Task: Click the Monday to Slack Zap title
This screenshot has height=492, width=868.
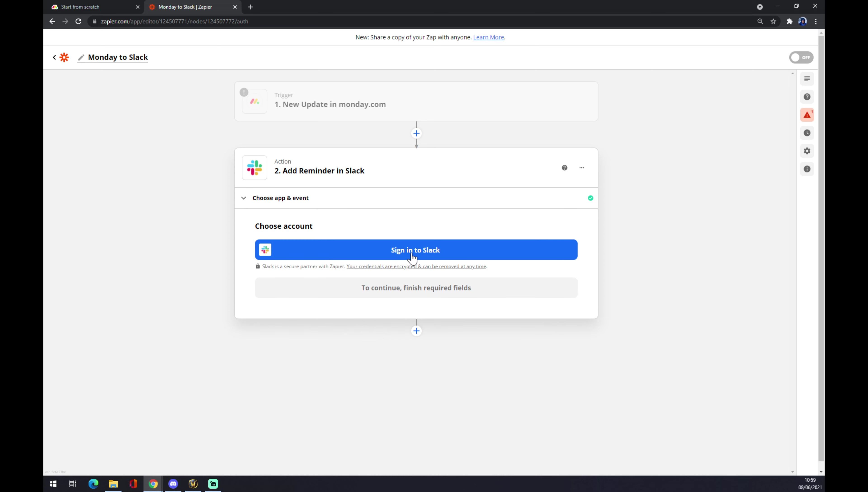Action: click(118, 57)
